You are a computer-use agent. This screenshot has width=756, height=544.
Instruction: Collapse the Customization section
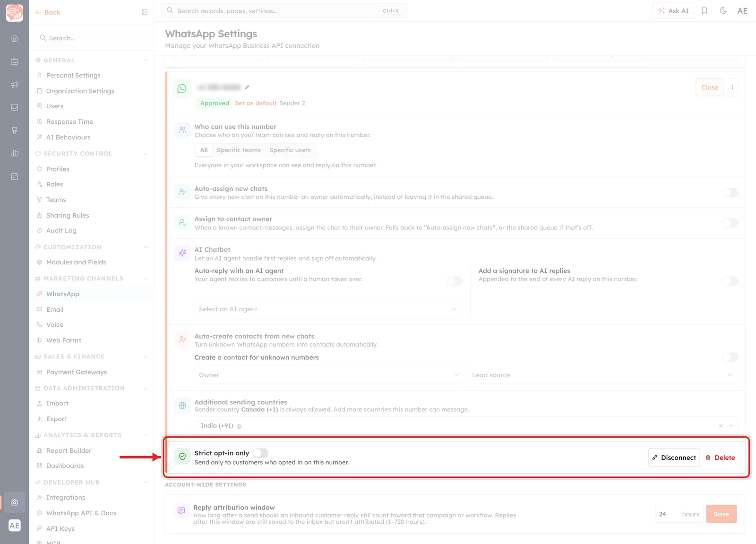146,247
